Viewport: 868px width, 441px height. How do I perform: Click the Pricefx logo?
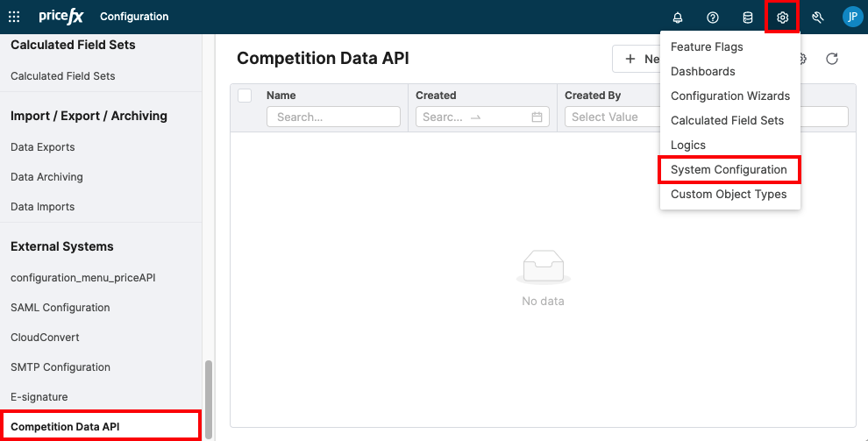click(x=60, y=17)
